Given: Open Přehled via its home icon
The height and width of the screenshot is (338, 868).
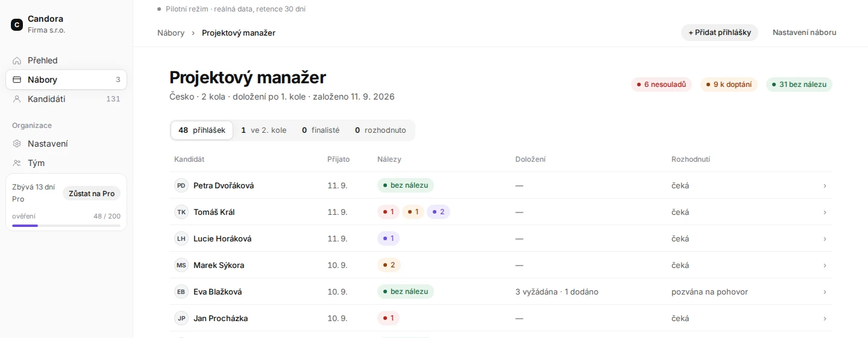Looking at the screenshot, I should pyautogui.click(x=17, y=60).
